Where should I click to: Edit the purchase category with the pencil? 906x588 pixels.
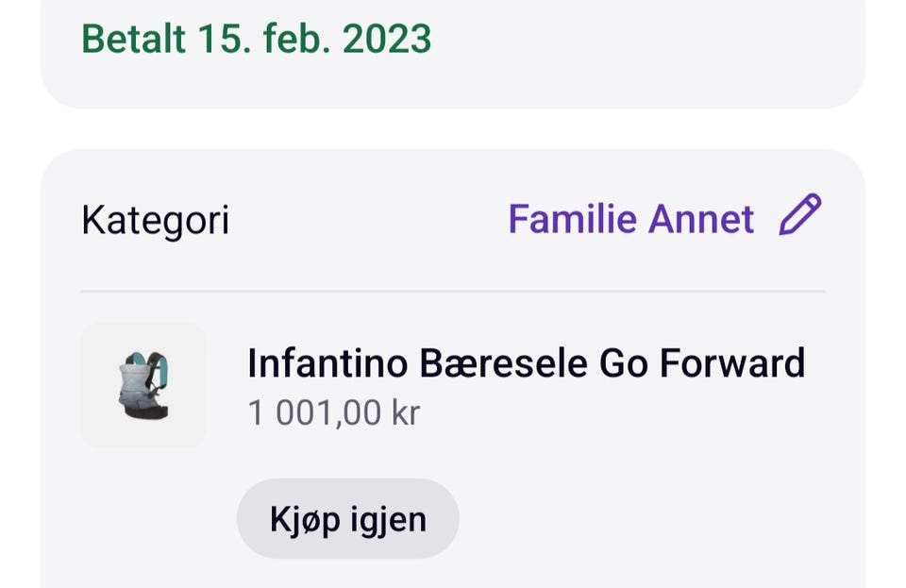[x=800, y=216]
